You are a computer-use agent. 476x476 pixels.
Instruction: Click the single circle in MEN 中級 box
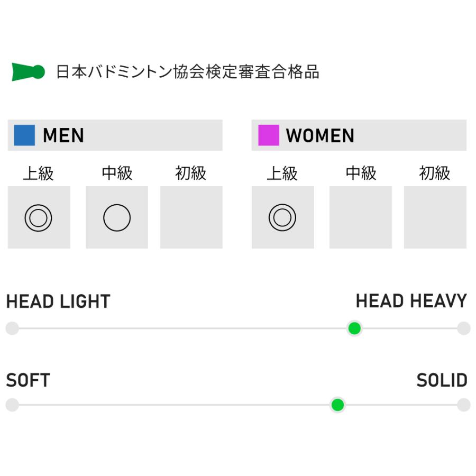coord(117,217)
